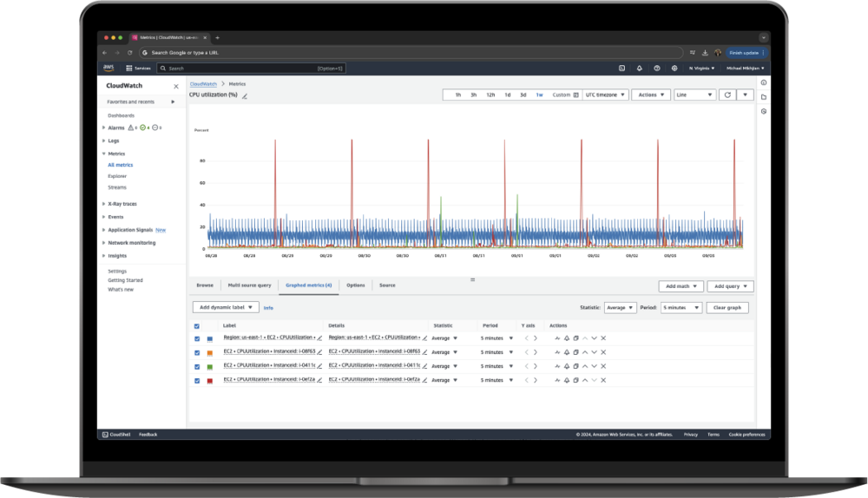The width and height of the screenshot is (868, 498).
Task: Switch to the Source tab
Action: pyautogui.click(x=387, y=285)
